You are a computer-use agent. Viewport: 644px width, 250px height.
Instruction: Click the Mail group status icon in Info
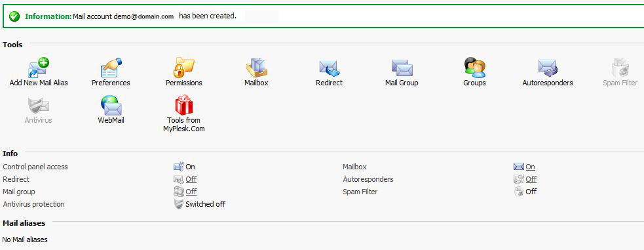179,192
